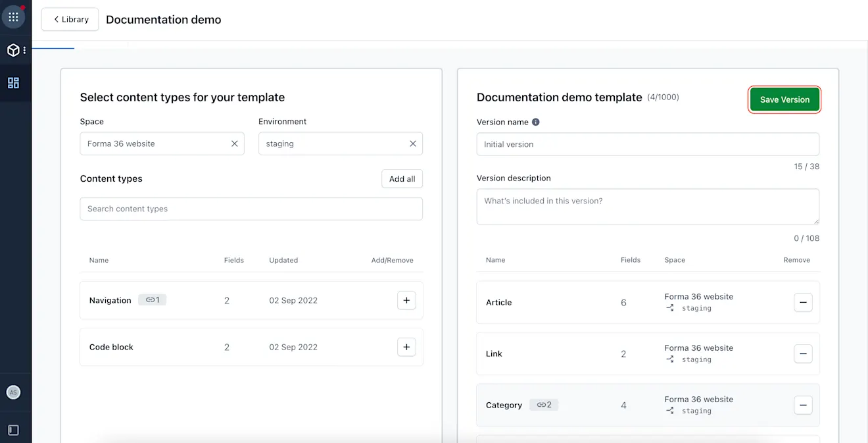
Task: Click the Content types heading
Action: tap(111, 178)
